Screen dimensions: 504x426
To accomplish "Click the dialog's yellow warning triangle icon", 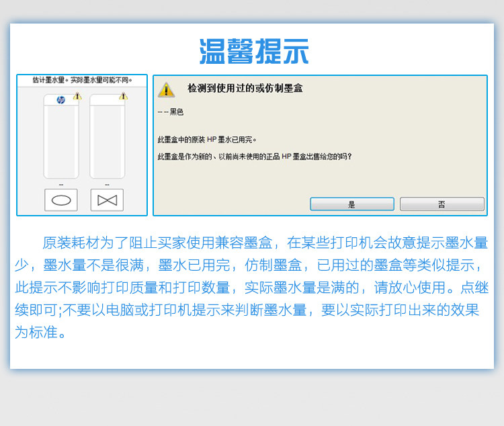I will tap(166, 89).
